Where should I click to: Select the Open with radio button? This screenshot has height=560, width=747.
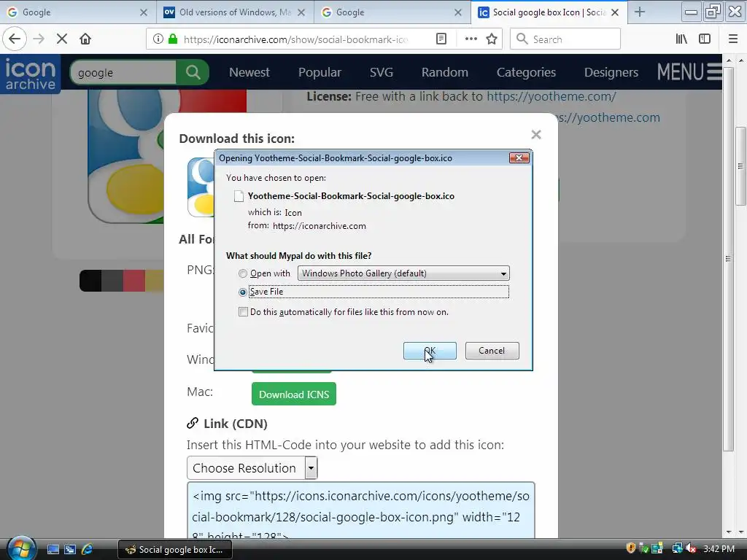click(243, 273)
